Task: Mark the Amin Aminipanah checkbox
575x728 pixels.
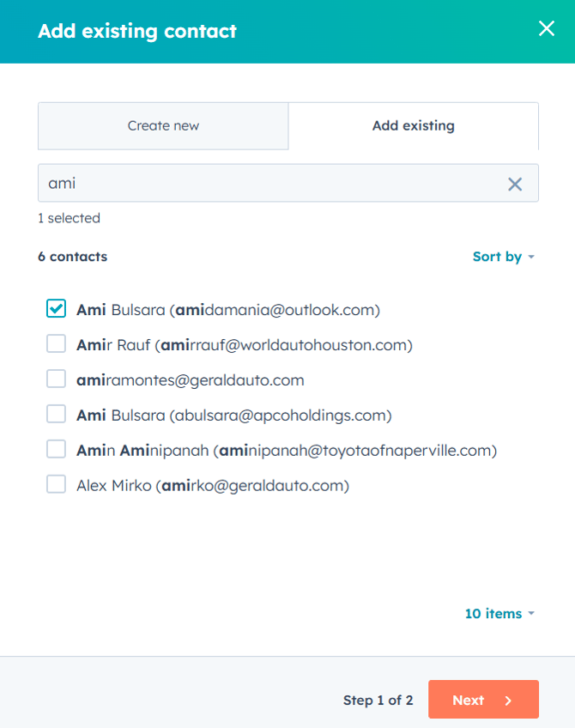Action: (x=56, y=450)
